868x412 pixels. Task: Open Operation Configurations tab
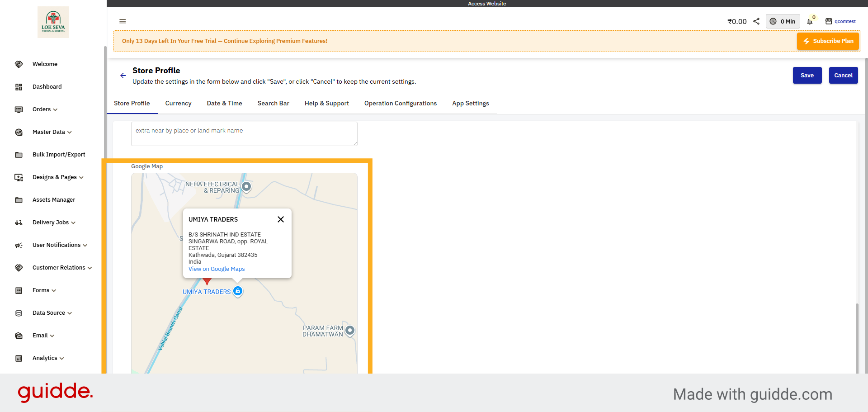click(401, 104)
